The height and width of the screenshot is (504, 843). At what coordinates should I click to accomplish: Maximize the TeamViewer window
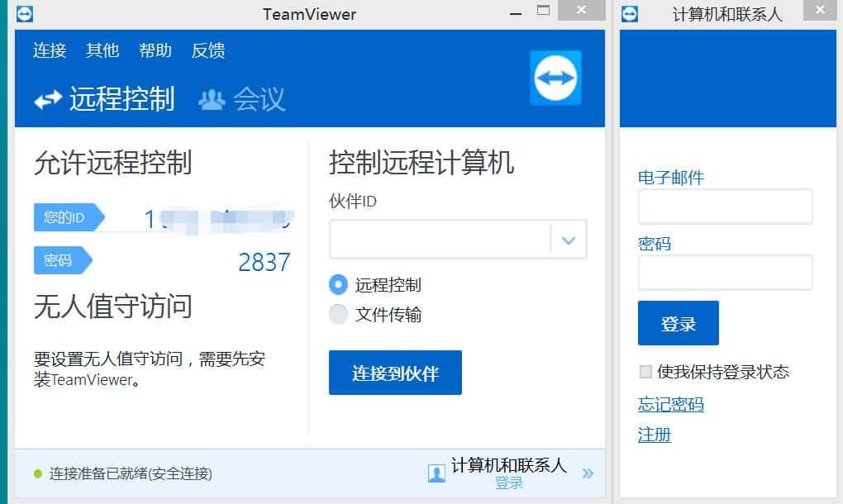click(x=544, y=10)
